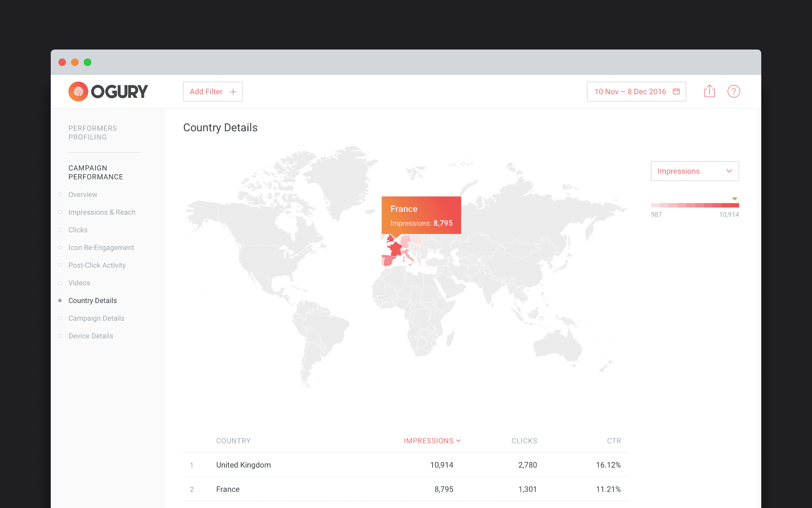Click the Add Filter button
The width and height of the screenshot is (812, 508).
pyautogui.click(x=213, y=91)
